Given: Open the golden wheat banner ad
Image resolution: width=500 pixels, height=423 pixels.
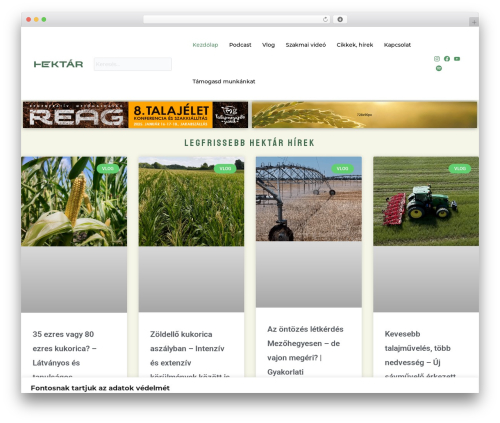Looking at the screenshot, I should click(x=364, y=115).
